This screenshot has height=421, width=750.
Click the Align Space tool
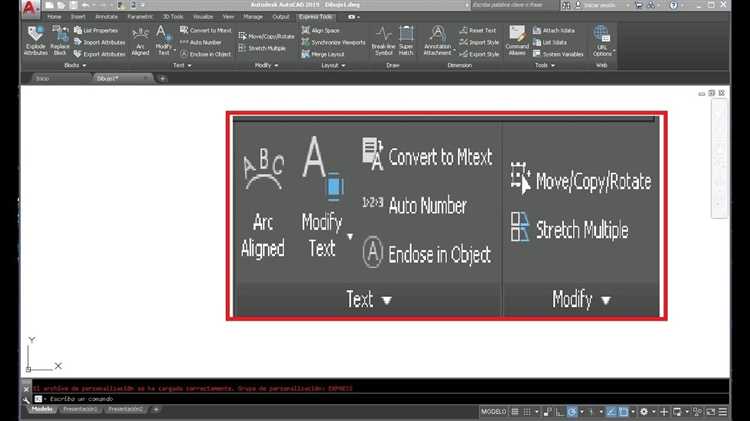click(x=320, y=30)
